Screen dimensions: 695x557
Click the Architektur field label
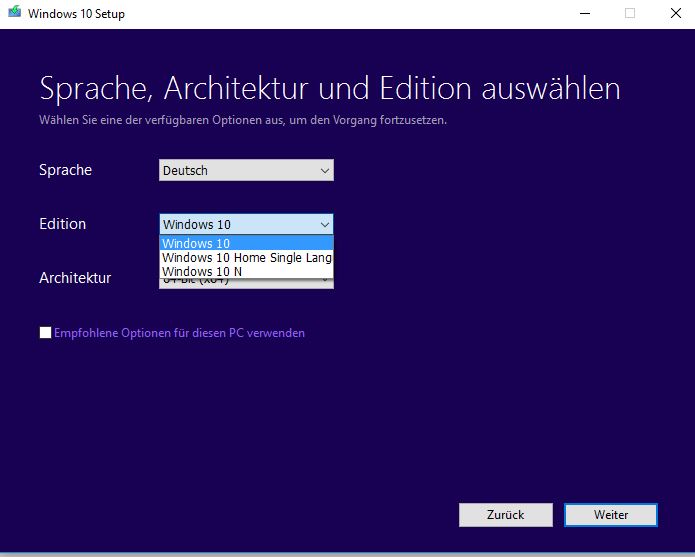(75, 278)
